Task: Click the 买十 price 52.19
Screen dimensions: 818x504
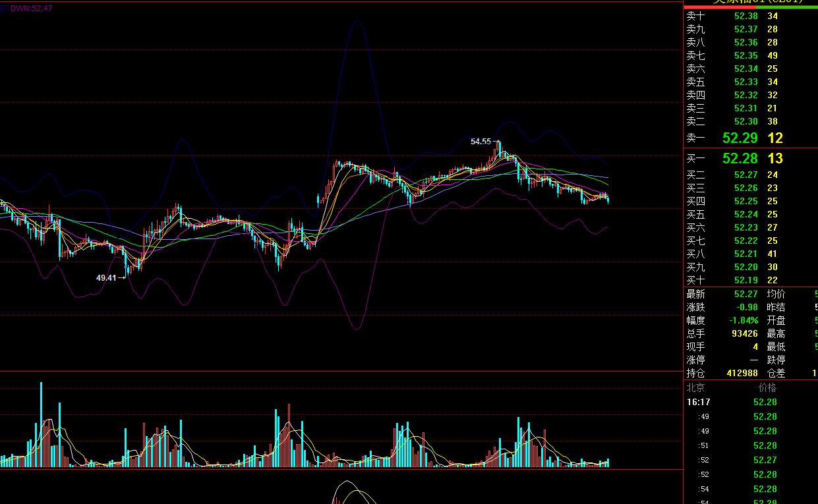Action: [x=746, y=280]
